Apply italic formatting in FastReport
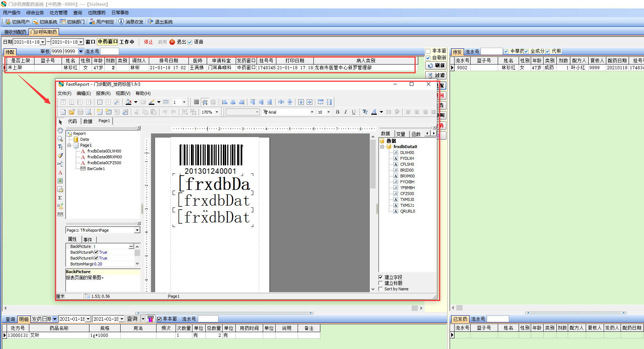 (x=346, y=112)
